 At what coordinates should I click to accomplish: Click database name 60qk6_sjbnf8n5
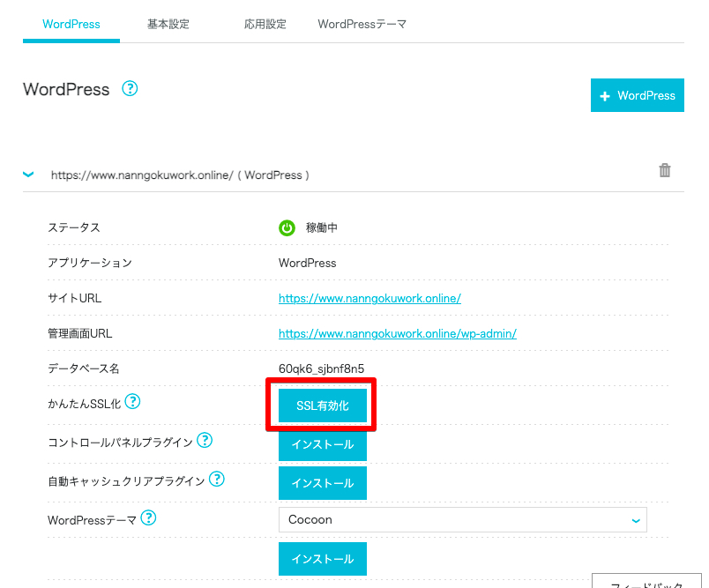click(321, 368)
